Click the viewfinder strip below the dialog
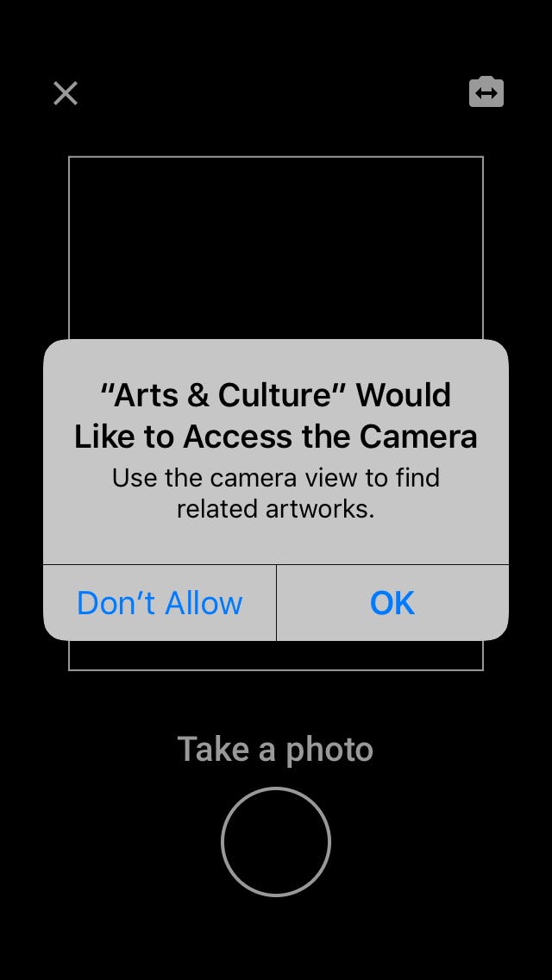This screenshot has height=980, width=552. coord(276,656)
